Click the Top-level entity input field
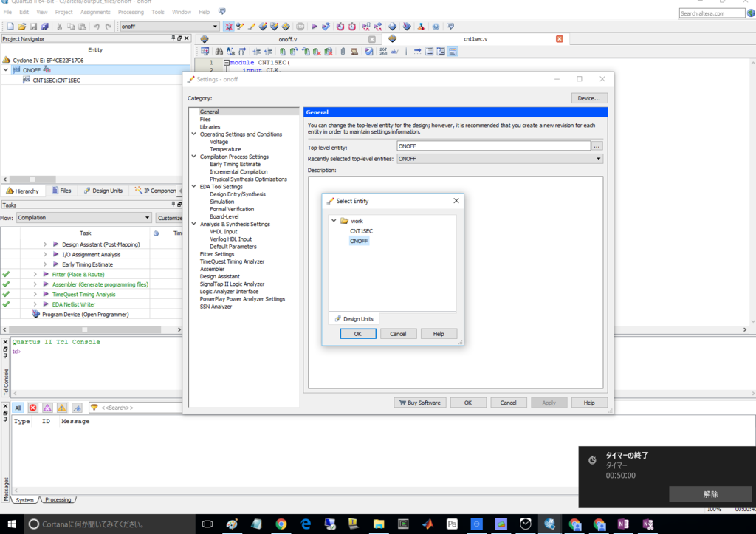 493,146
